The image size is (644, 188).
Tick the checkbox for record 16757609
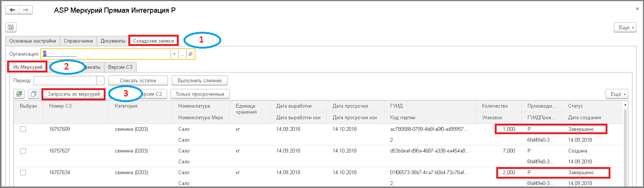tap(23, 129)
